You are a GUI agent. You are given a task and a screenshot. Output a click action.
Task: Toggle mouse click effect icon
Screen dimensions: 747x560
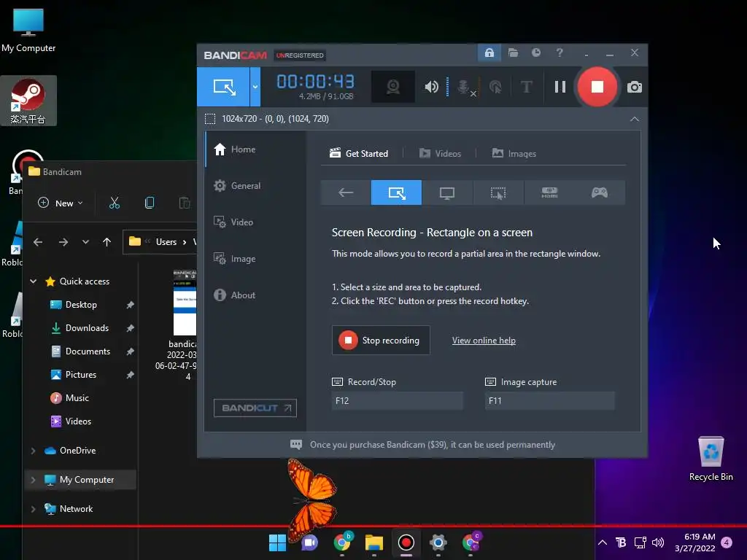(495, 87)
